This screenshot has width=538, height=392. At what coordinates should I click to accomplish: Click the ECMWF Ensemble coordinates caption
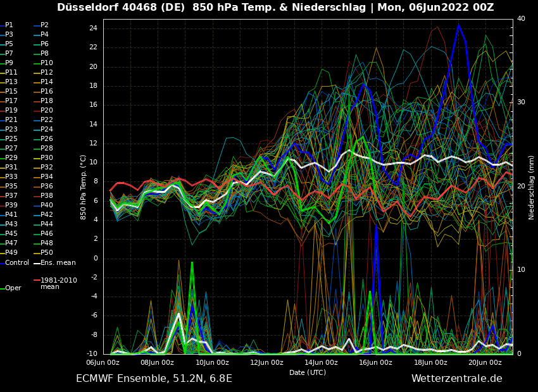pos(154,379)
